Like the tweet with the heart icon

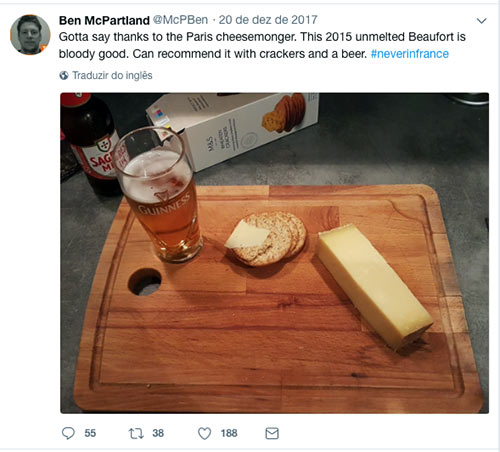(x=204, y=433)
